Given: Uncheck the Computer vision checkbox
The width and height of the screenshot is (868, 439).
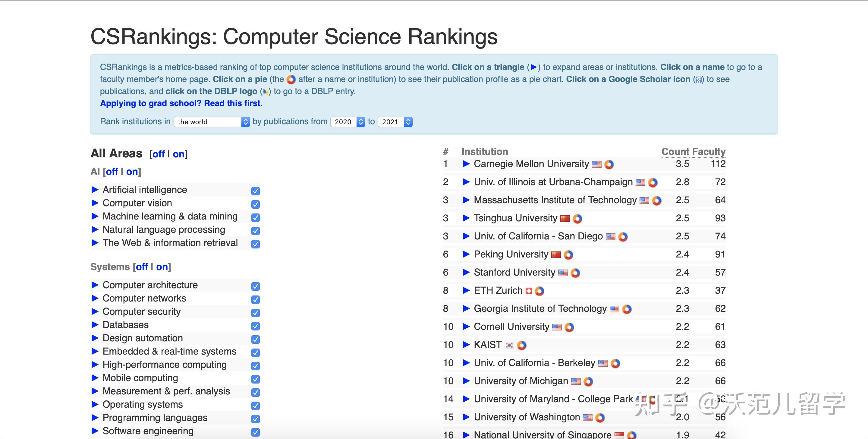Looking at the screenshot, I should (x=255, y=204).
